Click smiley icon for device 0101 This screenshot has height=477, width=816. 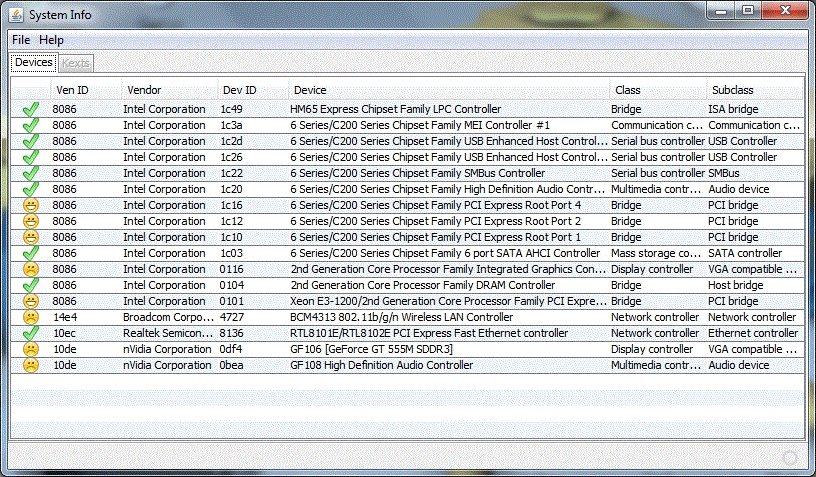click(31, 301)
